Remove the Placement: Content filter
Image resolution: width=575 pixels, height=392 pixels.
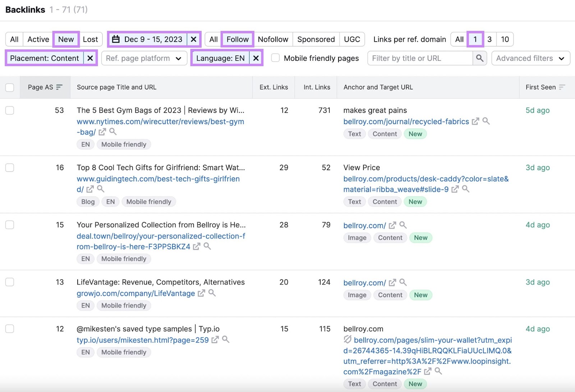[x=90, y=58]
